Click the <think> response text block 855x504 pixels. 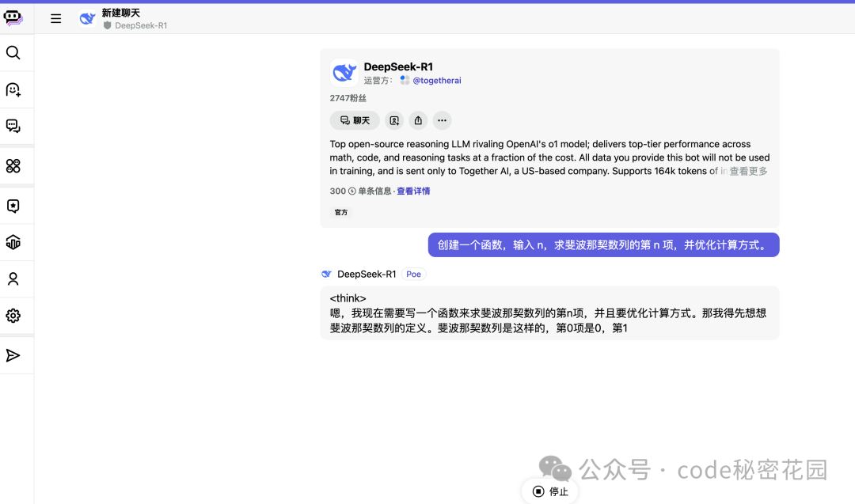(x=549, y=313)
